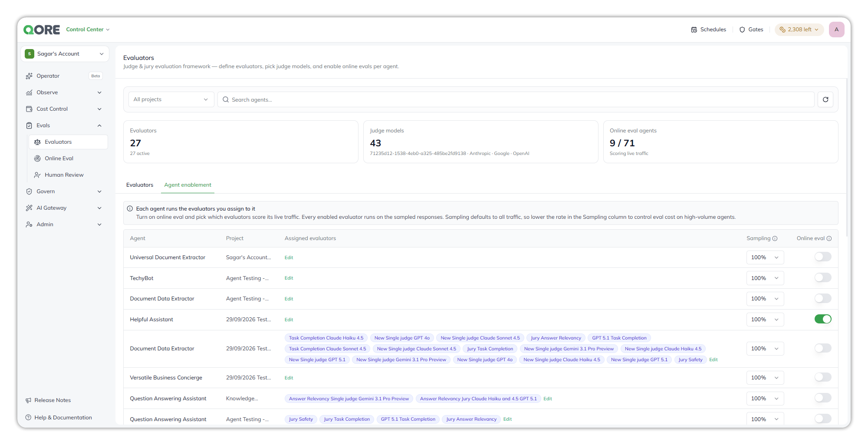Open Gates in the top bar
This screenshot has height=445, width=868.
[751, 30]
